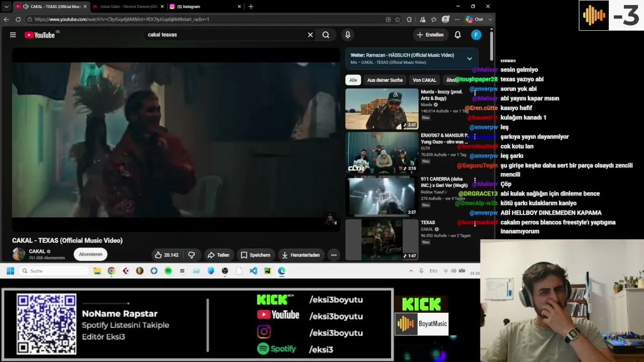Open the TEXAS 1:47 video thumbnail
The image size is (644, 362).
[382, 240]
